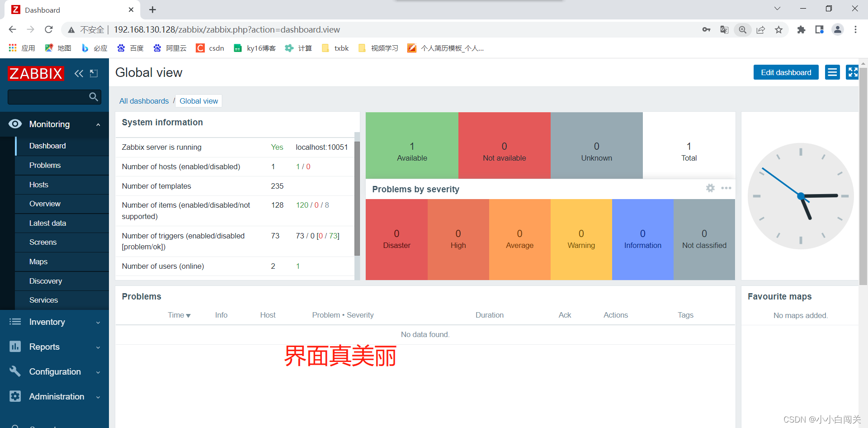The image size is (868, 428).
Task: Sort problems by Time column
Action: (x=179, y=315)
